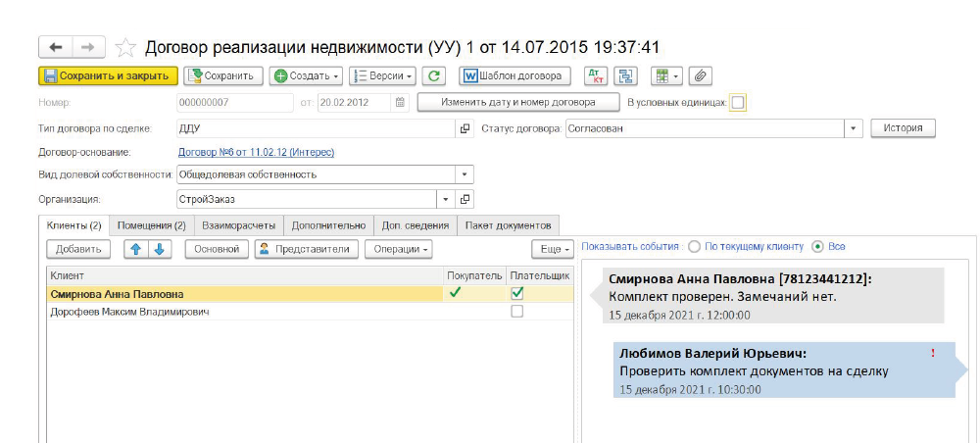This screenshot has height=443, width=980.
Task: Check Плательщик for Дорофеев Максим Владимирович
Action: pyautogui.click(x=517, y=312)
